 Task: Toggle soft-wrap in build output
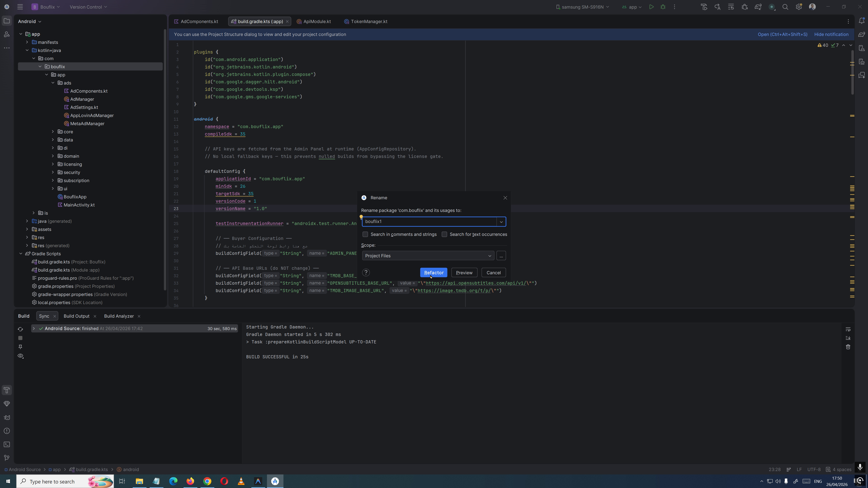click(848, 329)
